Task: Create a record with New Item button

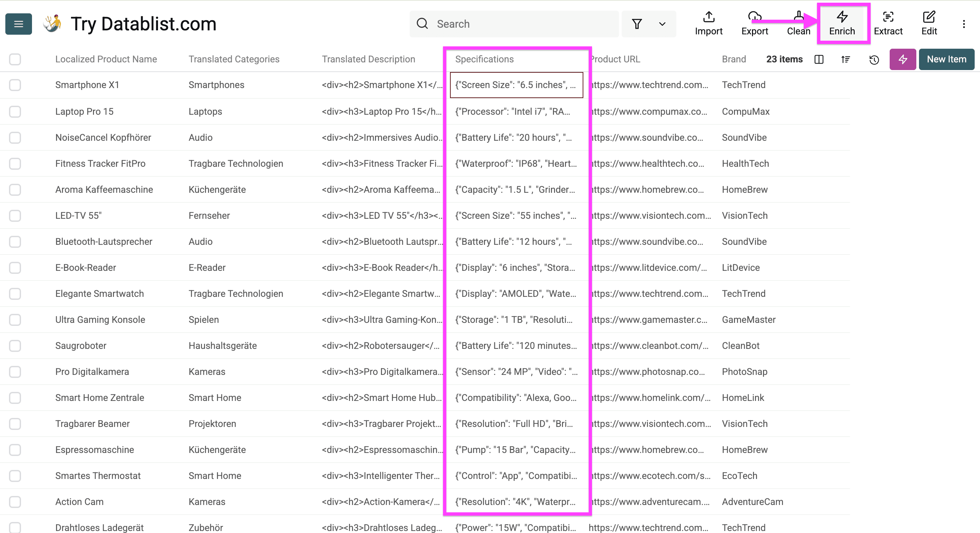Action: tap(946, 59)
